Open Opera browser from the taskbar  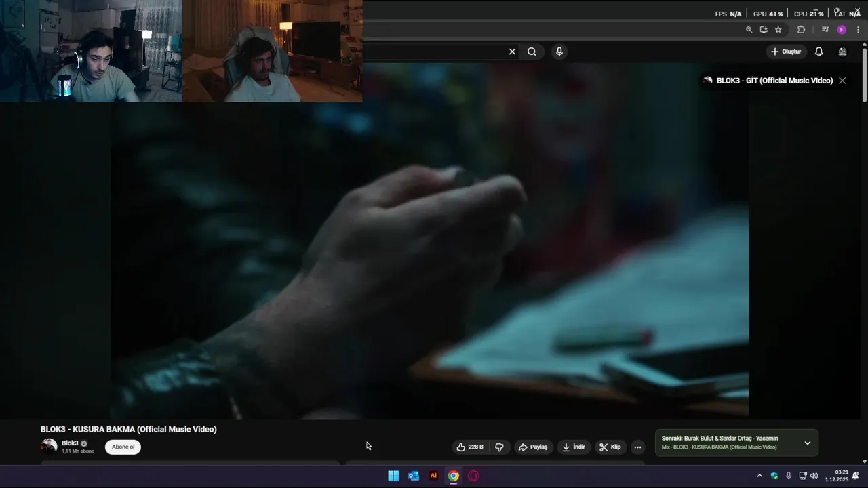[x=473, y=476]
